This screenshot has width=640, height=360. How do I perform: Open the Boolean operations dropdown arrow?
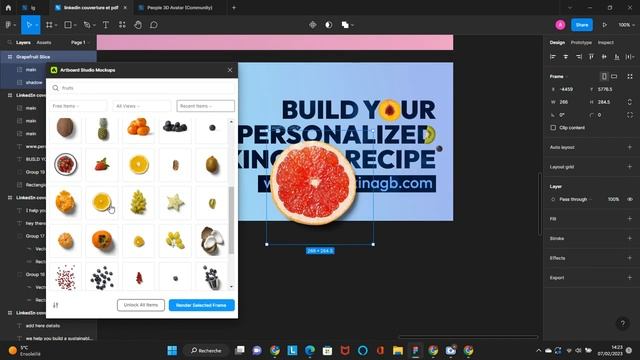353,25
